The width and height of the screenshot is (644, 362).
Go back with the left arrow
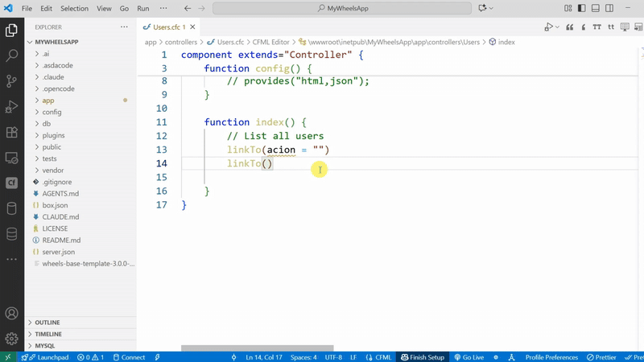click(188, 8)
